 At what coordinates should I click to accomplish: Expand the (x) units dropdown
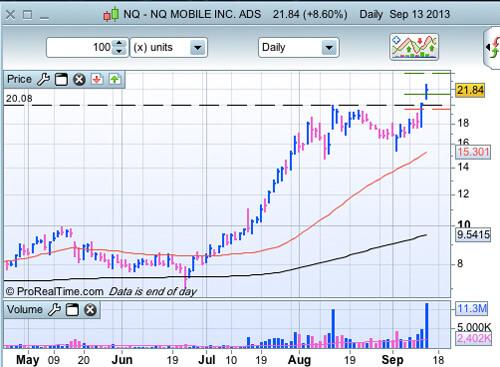click(197, 48)
